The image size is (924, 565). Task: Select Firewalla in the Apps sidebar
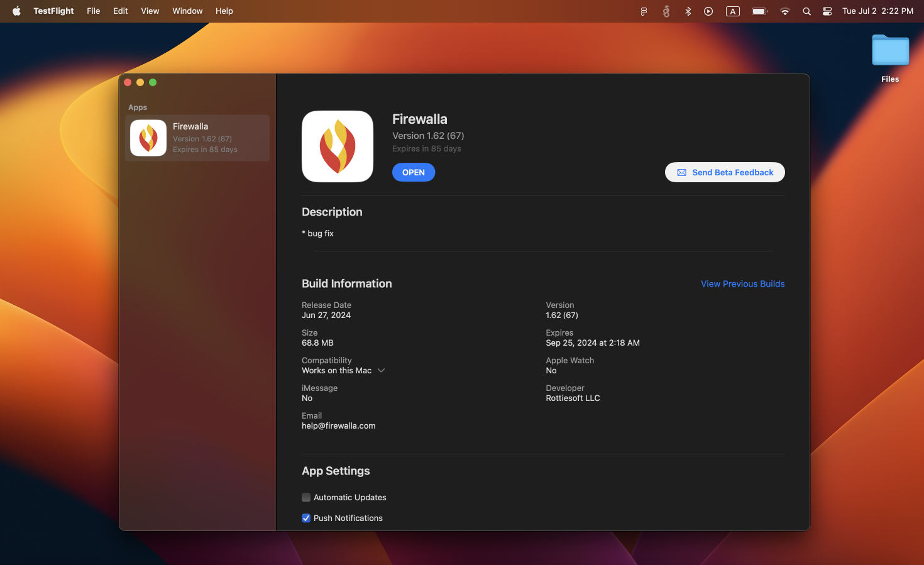pos(197,138)
